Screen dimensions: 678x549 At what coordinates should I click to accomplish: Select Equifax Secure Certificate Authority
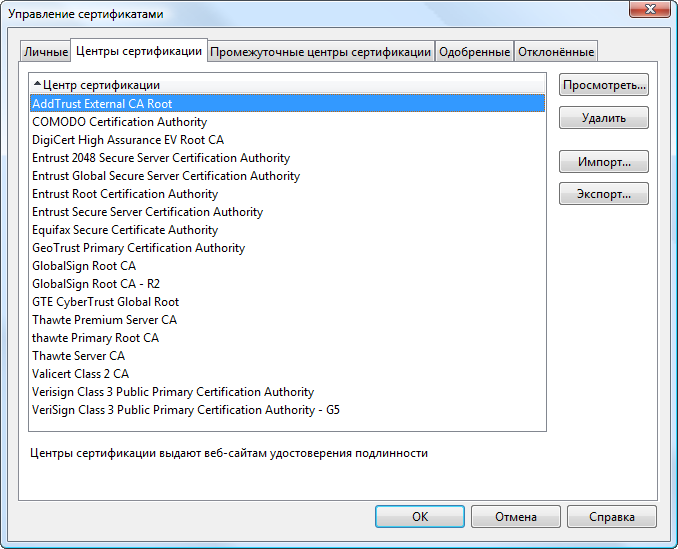pos(288,230)
